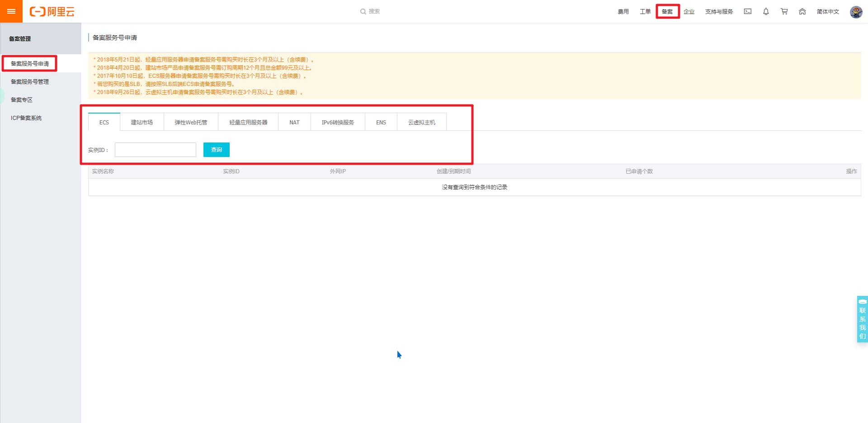The width and height of the screenshot is (868, 423).
Task: Switch to the 云虚拟主机 tab
Action: tap(422, 122)
